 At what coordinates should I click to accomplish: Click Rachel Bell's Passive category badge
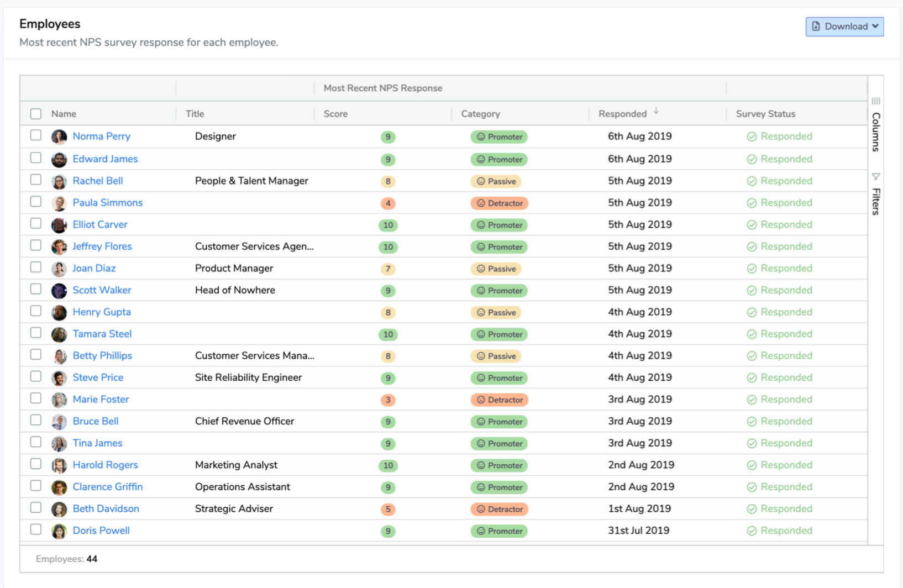(496, 181)
